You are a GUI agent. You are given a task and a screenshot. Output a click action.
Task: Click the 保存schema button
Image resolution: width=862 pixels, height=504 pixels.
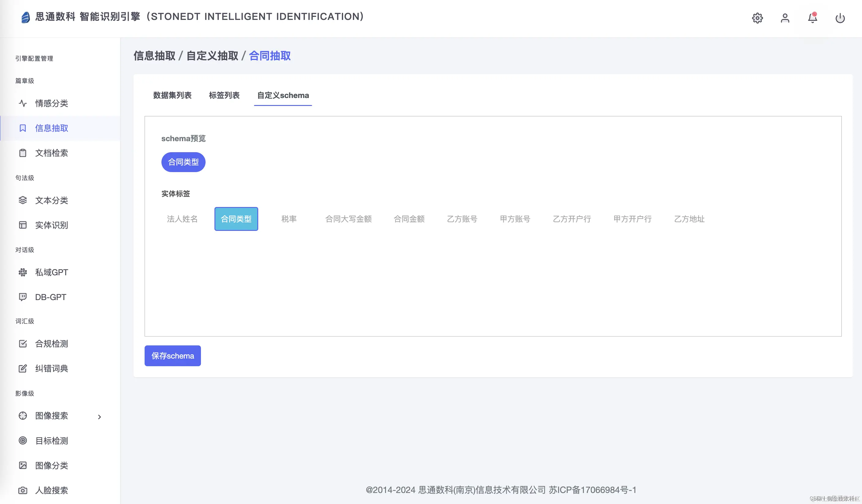(172, 355)
